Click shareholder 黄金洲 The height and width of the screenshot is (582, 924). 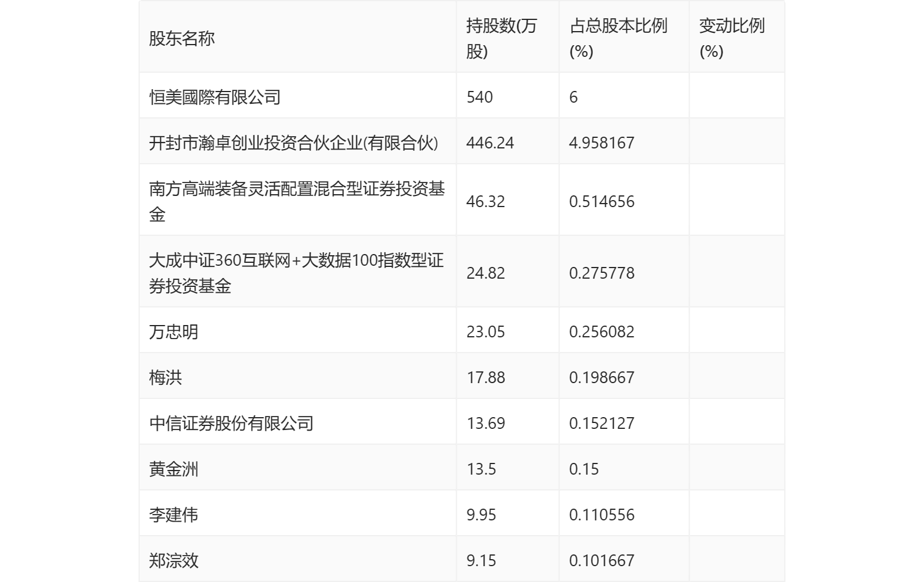174,469
